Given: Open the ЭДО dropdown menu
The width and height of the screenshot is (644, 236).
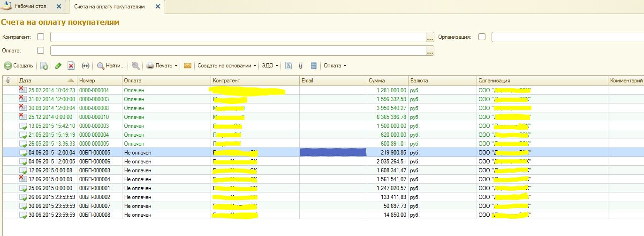Looking at the screenshot, I should tap(270, 66).
